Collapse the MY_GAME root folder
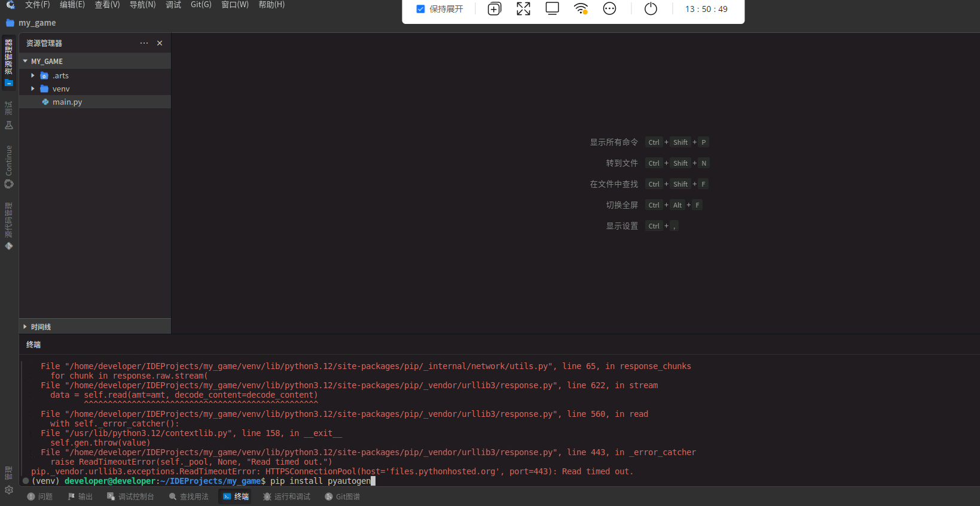This screenshot has width=980, height=506. pyautogui.click(x=25, y=61)
